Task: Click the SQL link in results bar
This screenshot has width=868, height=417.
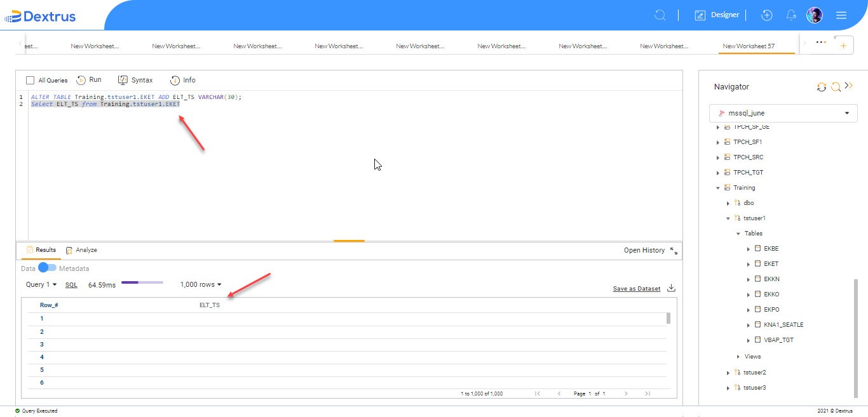Action: coord(71,285)
